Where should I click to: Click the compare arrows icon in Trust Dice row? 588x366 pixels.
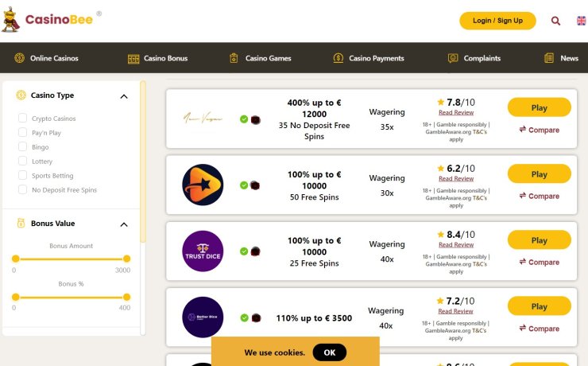pyautogui.click(x=523, y=261)
